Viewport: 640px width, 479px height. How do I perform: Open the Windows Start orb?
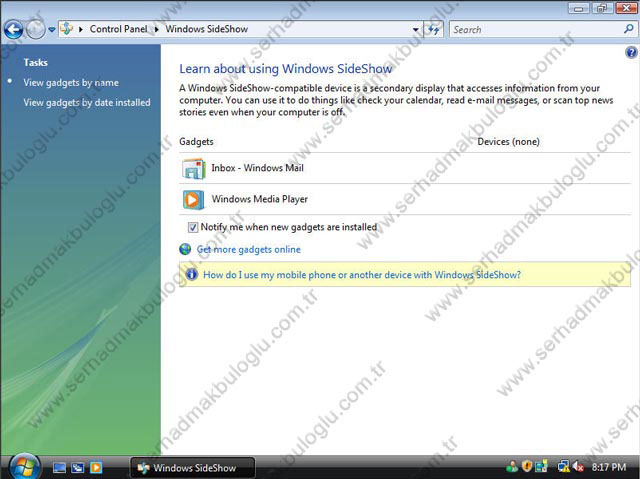point(24,466)
